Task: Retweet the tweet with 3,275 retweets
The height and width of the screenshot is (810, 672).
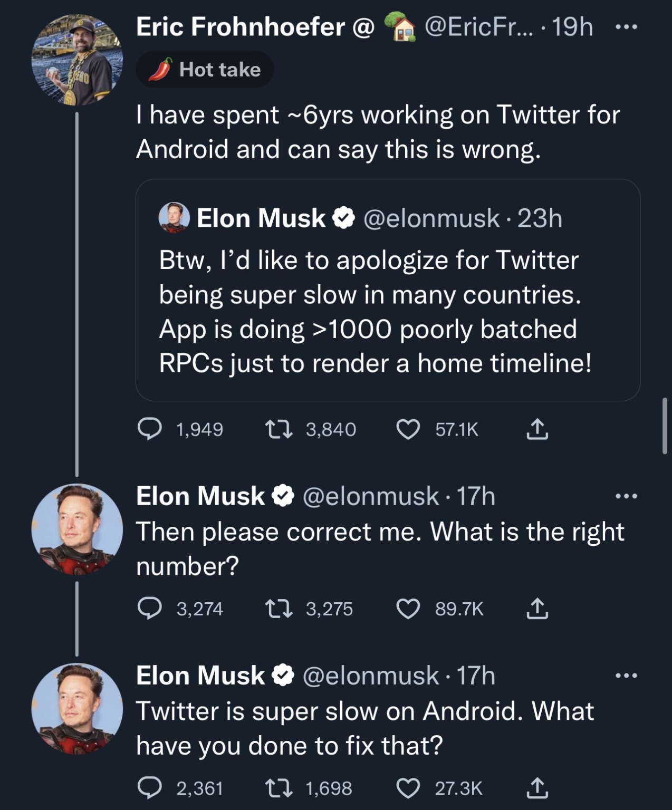Action: [278, 609]
